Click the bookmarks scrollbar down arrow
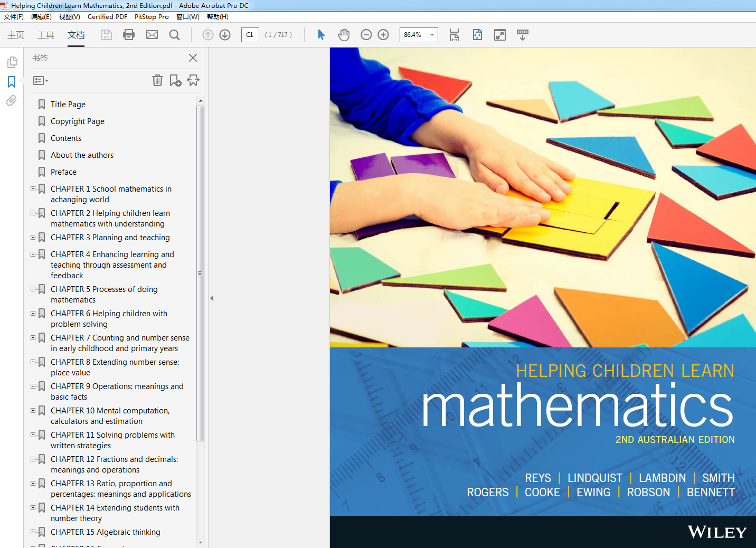 pyautogui.click(x=200, y=542)
